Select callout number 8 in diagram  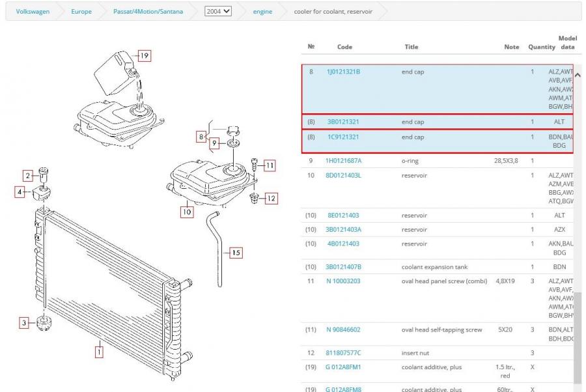pos(202,137)
